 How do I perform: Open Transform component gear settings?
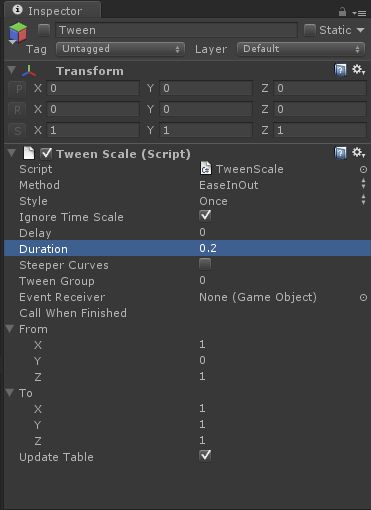click(359, 70)
